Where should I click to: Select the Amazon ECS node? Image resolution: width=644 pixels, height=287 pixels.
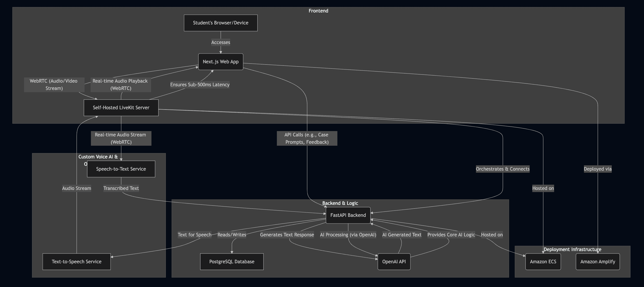coord(543,262)
